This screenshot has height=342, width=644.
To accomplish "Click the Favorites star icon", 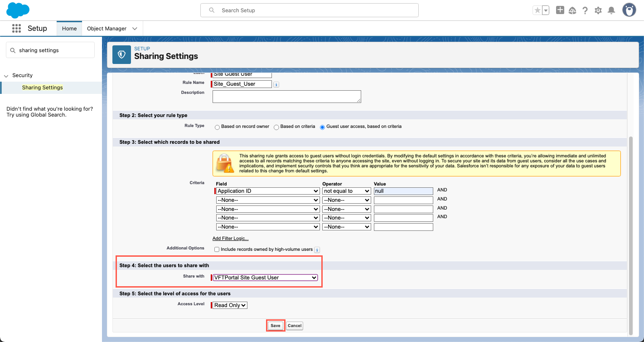I will pos(537,10).
